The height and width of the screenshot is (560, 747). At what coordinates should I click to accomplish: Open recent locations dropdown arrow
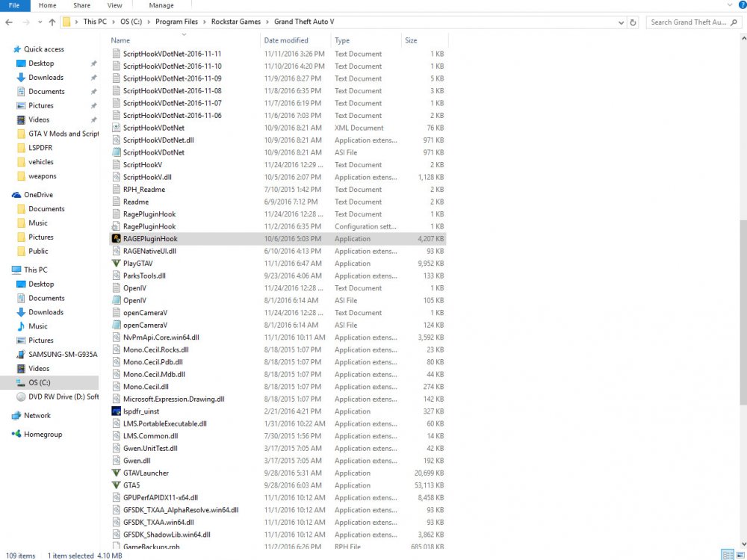click(40, 22)
